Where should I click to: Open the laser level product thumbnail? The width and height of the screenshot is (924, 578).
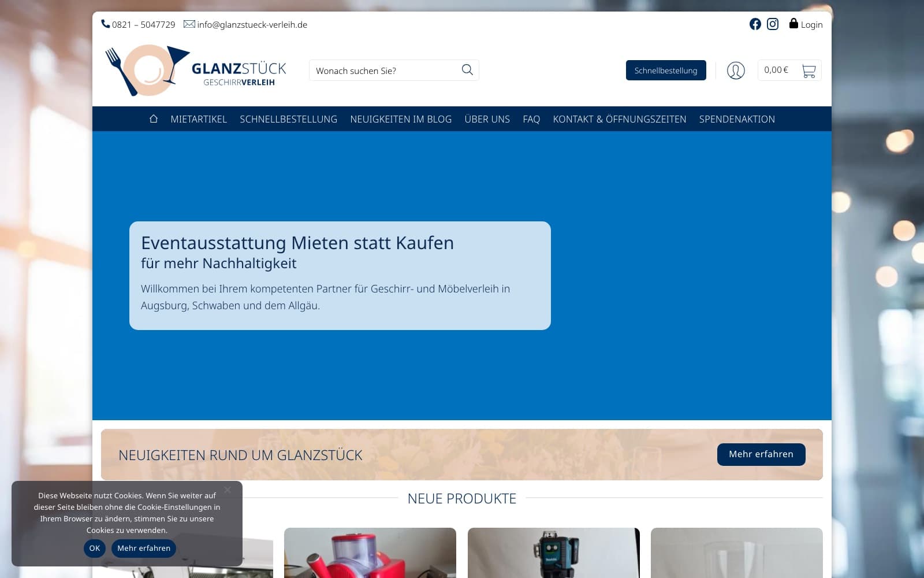(x=554, y=553)
